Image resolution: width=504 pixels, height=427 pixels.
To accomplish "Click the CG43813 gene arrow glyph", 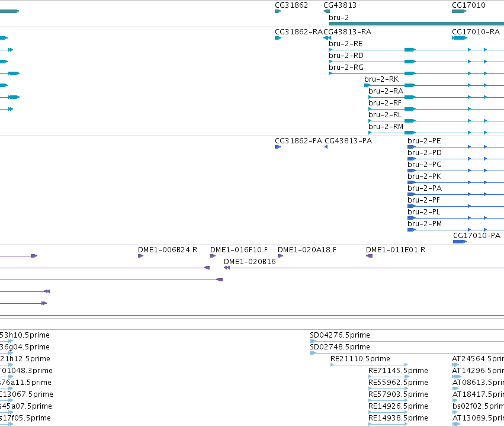I will (326, 11).
